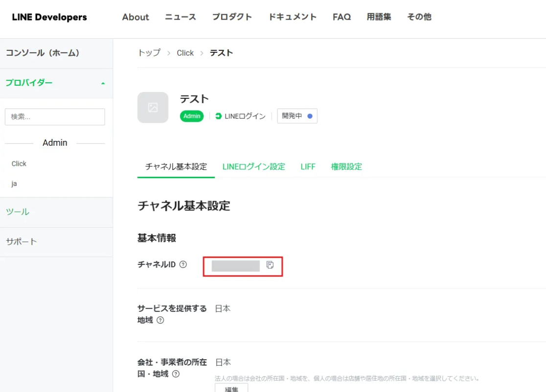Screen dimensions: 546x392
Task: Open the ドキュメント menu in top navigation
Action: pyautogui.click(x=292, y=17)
